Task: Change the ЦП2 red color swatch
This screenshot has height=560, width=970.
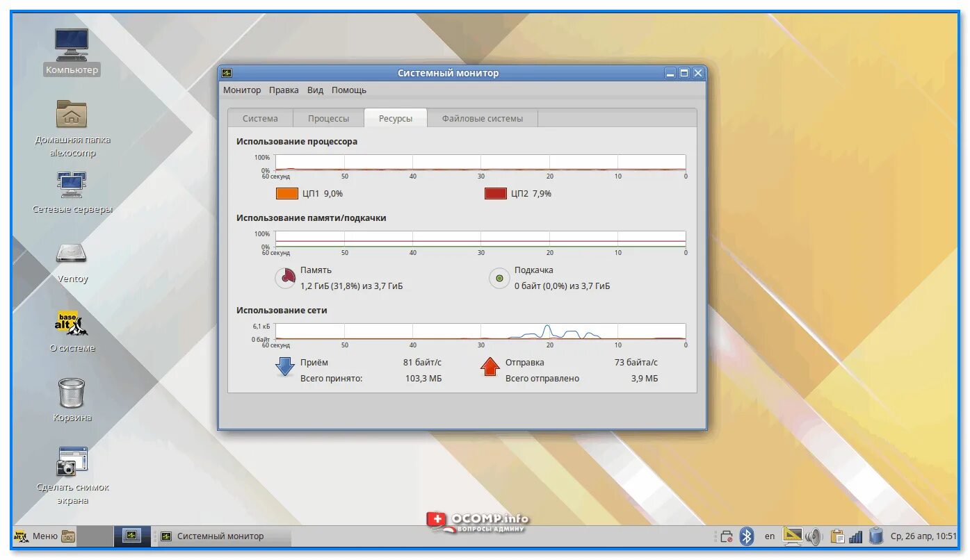Action: (x=496, y=194)
